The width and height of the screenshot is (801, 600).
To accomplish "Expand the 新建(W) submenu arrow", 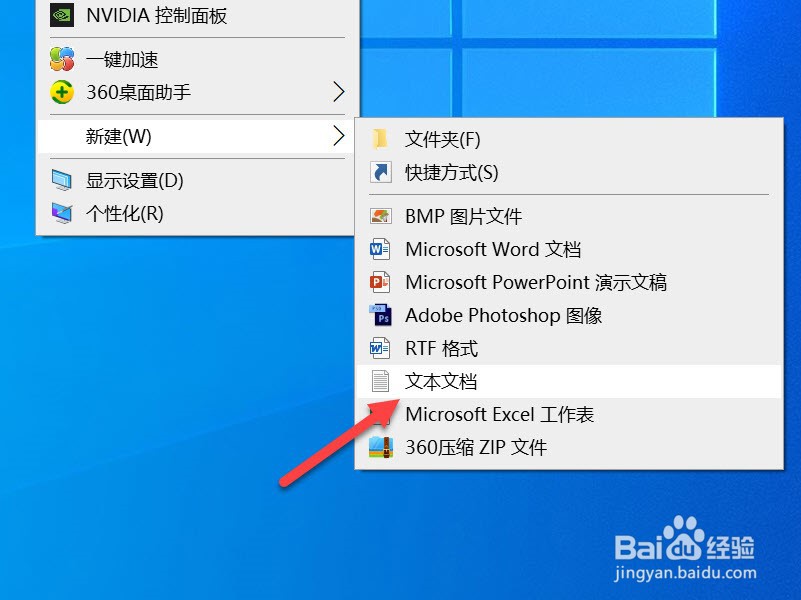I will (339, 136).
